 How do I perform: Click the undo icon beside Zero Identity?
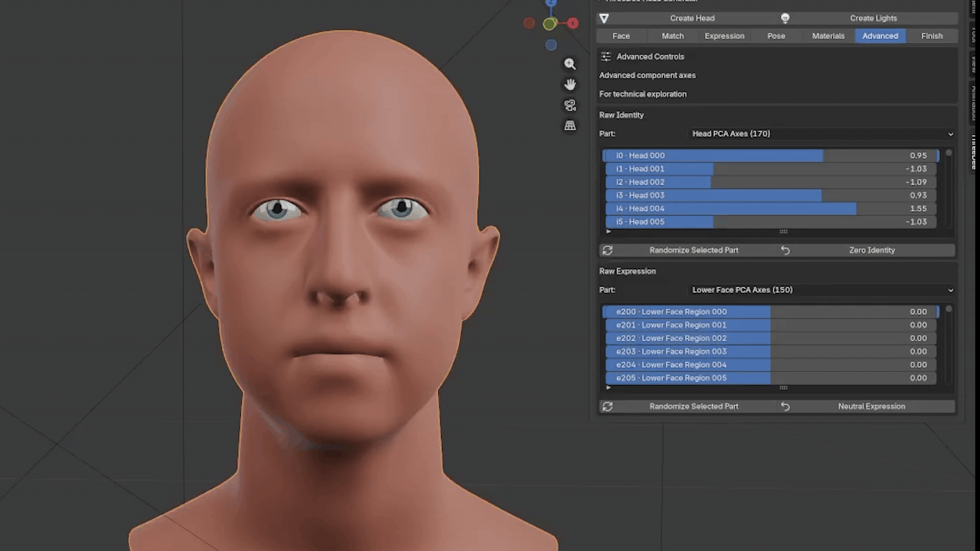pyautogui.click(x=786, y=251)
